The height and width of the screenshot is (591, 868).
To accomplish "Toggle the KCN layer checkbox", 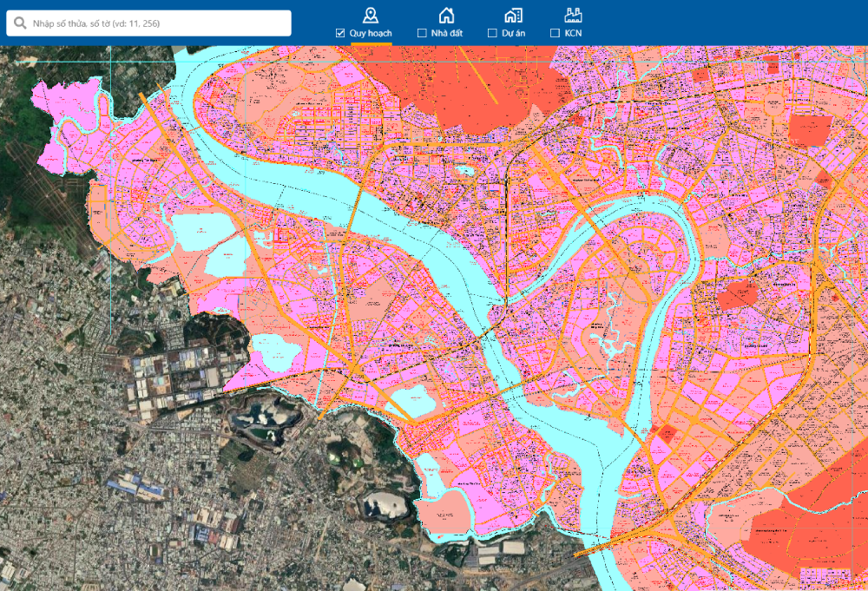I will pyautogui.click(x=556, y=33).
